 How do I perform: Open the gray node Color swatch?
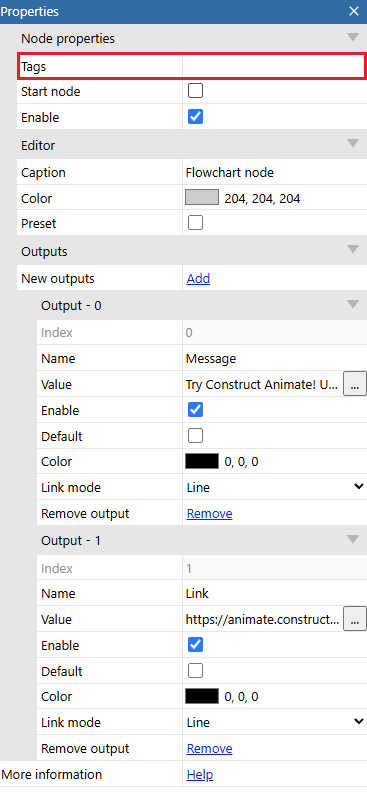coord(202,198)
